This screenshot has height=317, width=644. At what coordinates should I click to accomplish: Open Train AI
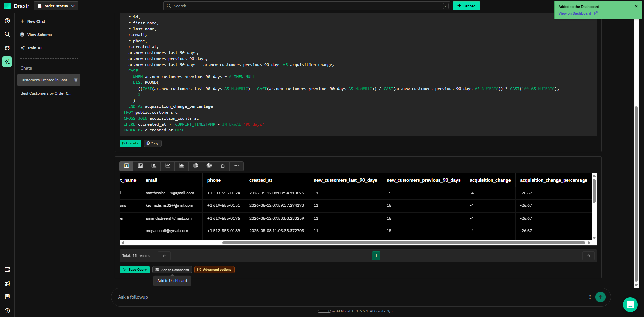pos(31,48)
